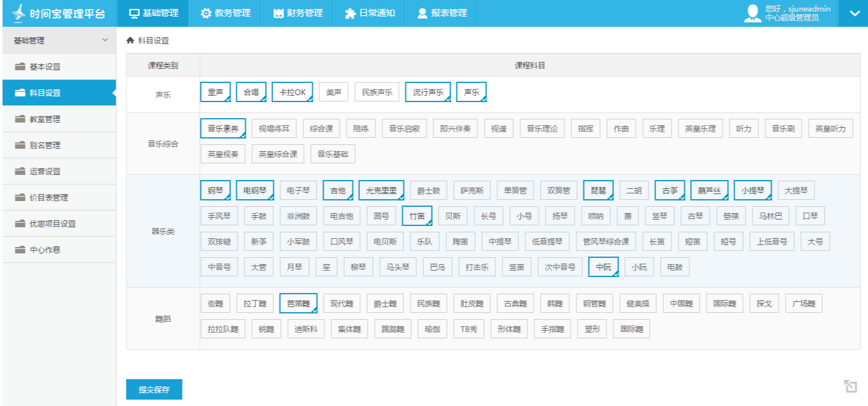Open the 报表管理 top menu
The height and width of the screenshot is (406, 868).
click(442, 13)
